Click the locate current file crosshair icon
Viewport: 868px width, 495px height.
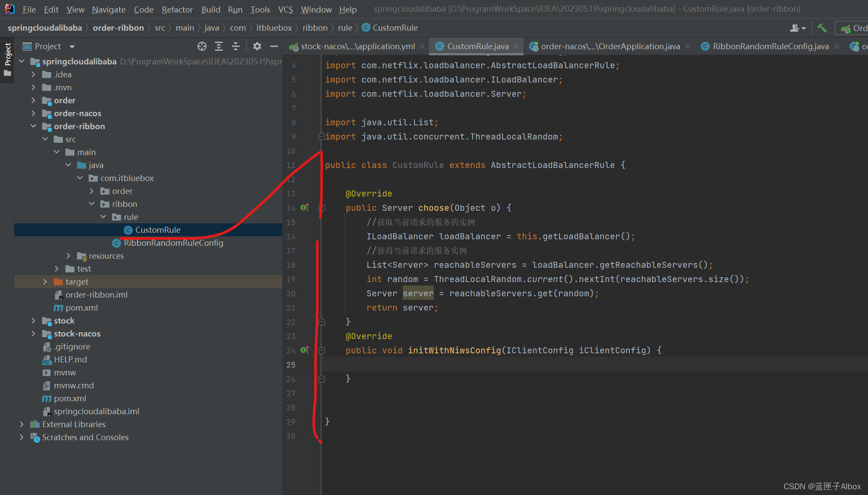pos(202,46)
